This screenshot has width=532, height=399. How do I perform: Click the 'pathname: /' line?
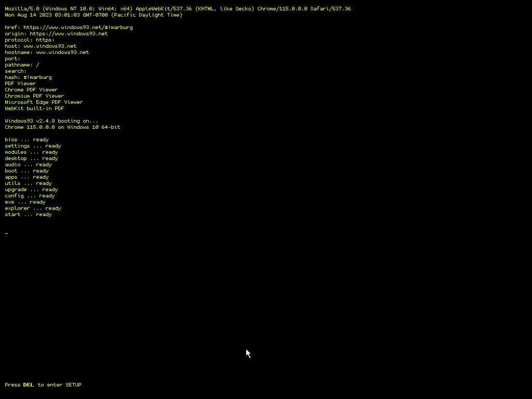(x=22, y=65)
